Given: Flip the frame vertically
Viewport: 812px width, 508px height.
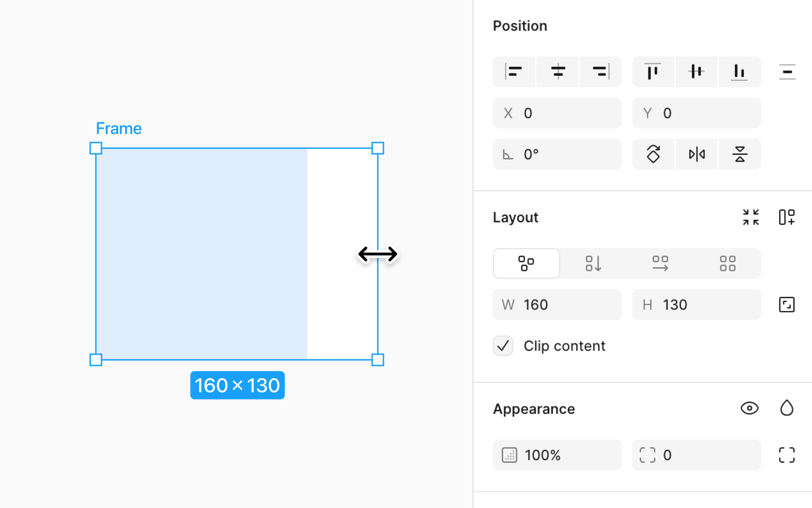Looking at the screenshot, I should tap(740, 154).
